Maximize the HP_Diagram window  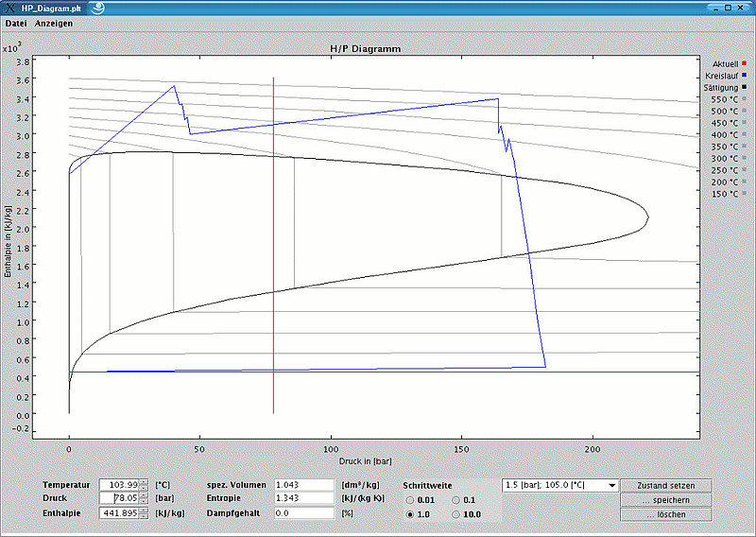click(728, 8)
